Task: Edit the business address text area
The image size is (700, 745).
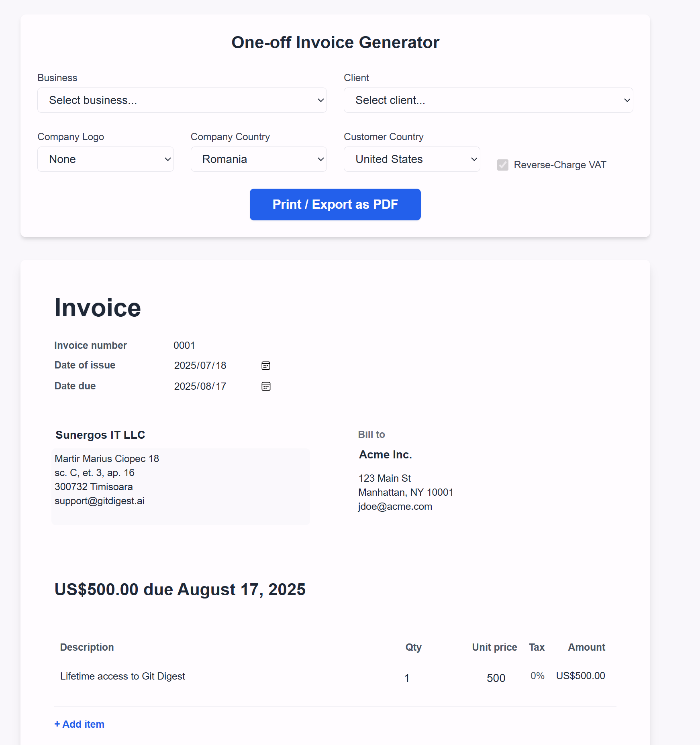Action: tap(181, 486)
